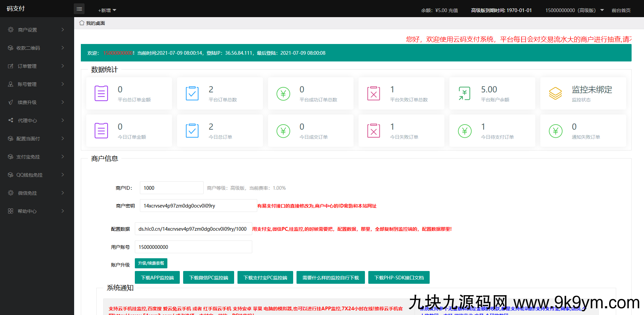644x315 pixels.
Task: Click the 商户密钥 input field
Action: pyautogui.click(x=198, y=206)
